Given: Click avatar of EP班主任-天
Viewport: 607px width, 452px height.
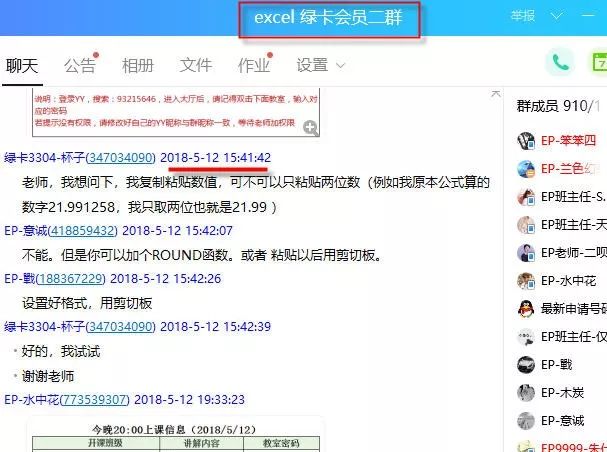Looking at the screenshot, I should 526,224.
